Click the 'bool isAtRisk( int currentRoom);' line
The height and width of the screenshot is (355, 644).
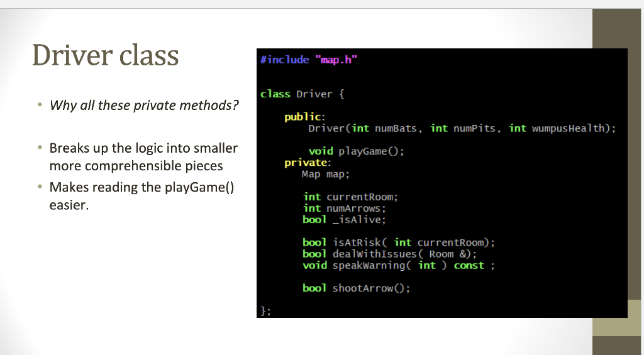(x=399, y=243)
